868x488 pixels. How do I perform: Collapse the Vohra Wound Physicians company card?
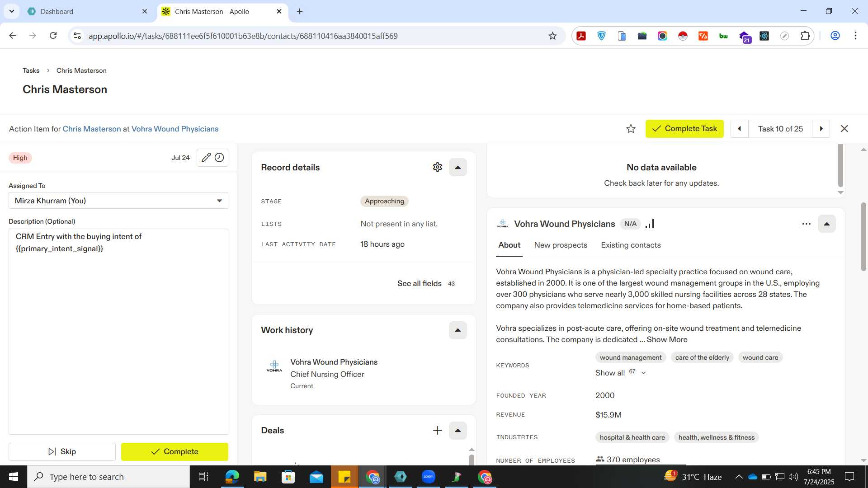click(826, 224)
